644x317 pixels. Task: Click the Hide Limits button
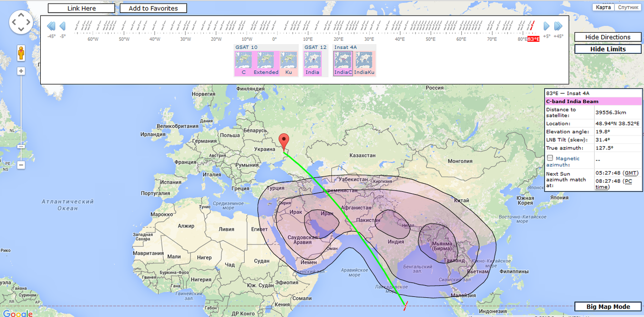(x=608, y=49)
